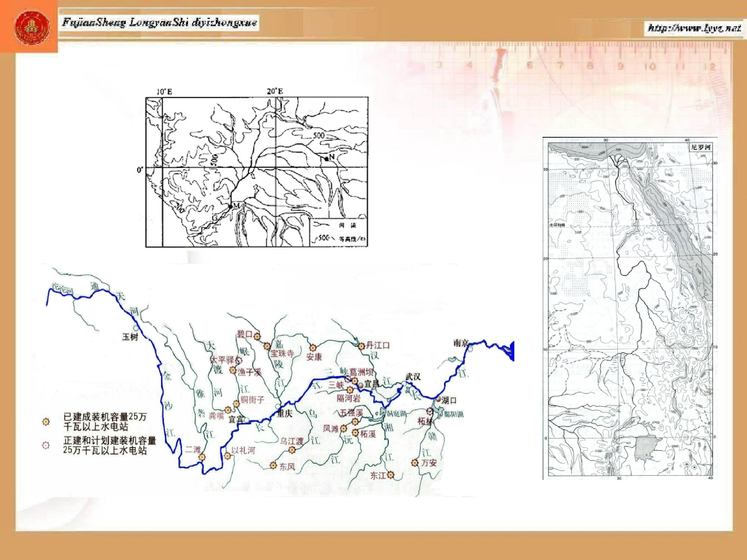This screenshot has width=747, height=560.
Task: Click the 万安 station marker icon
Action: coord(415,463)
